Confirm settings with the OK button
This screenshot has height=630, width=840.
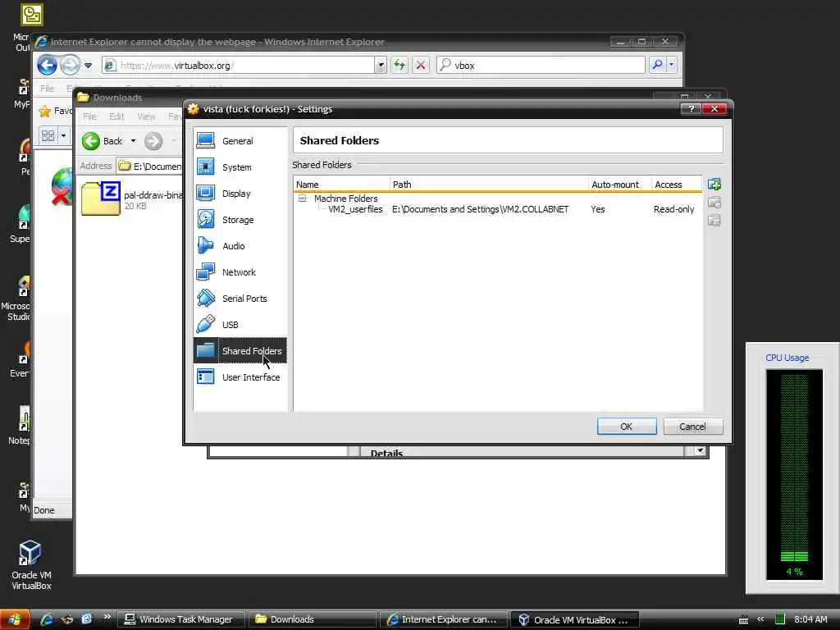[626, 427]
